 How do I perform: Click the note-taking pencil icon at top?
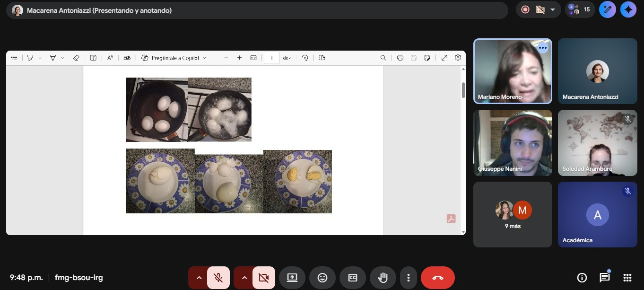click(x=607, y=9)
